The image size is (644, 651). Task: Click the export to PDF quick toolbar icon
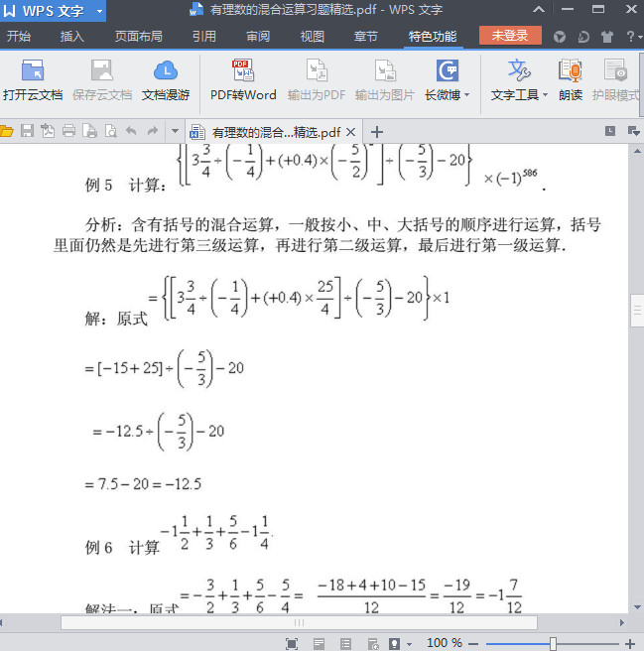(x=48, y=131)
